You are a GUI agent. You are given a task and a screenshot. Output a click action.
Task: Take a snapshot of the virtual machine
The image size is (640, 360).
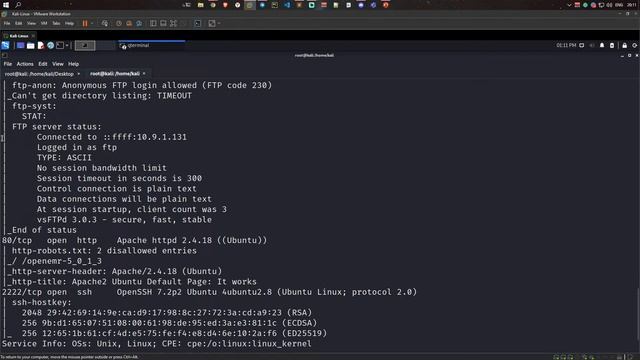[119, 24]
